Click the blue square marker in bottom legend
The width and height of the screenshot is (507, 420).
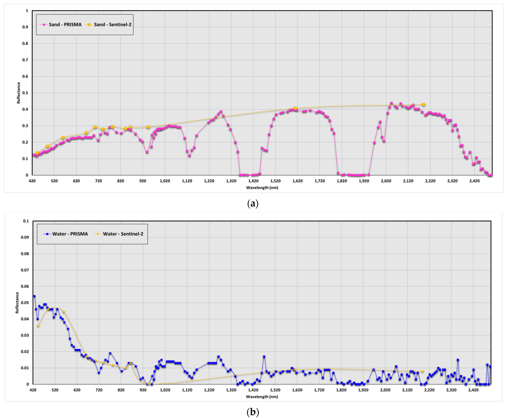[47, 234]
